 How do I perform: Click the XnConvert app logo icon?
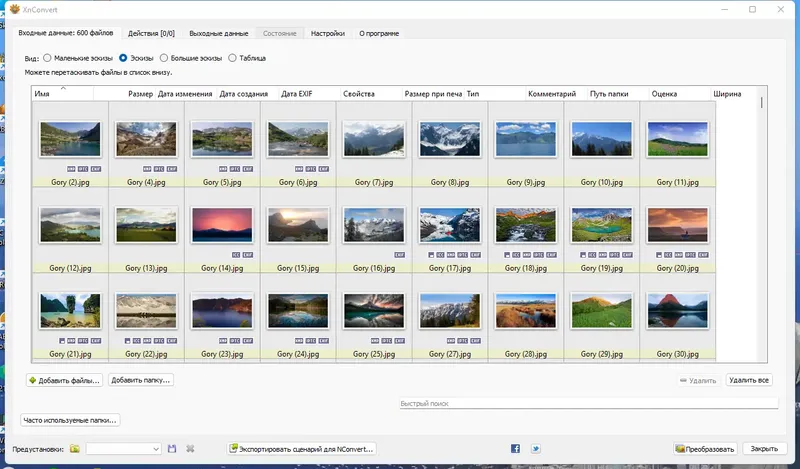(x=14, y=9)
